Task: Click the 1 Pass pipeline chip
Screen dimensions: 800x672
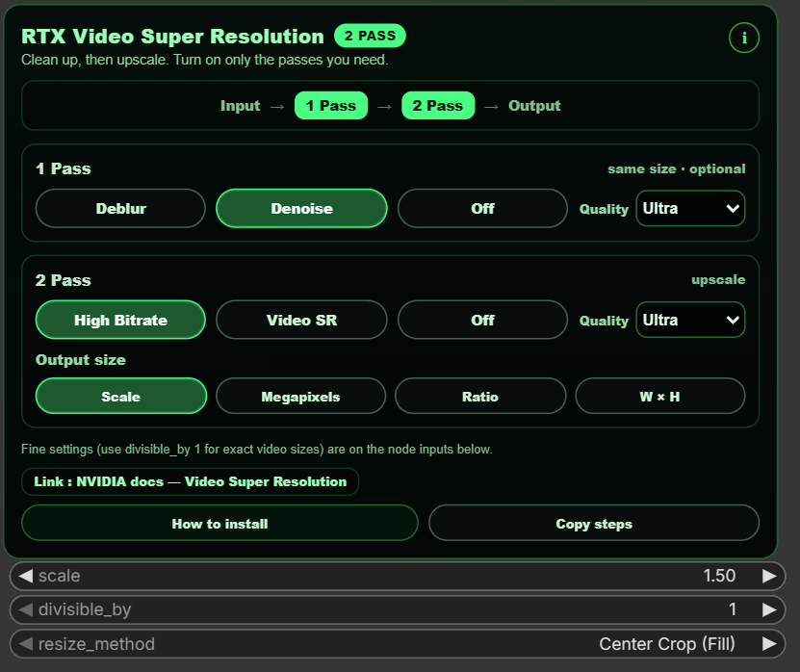Action: [331, 106]
